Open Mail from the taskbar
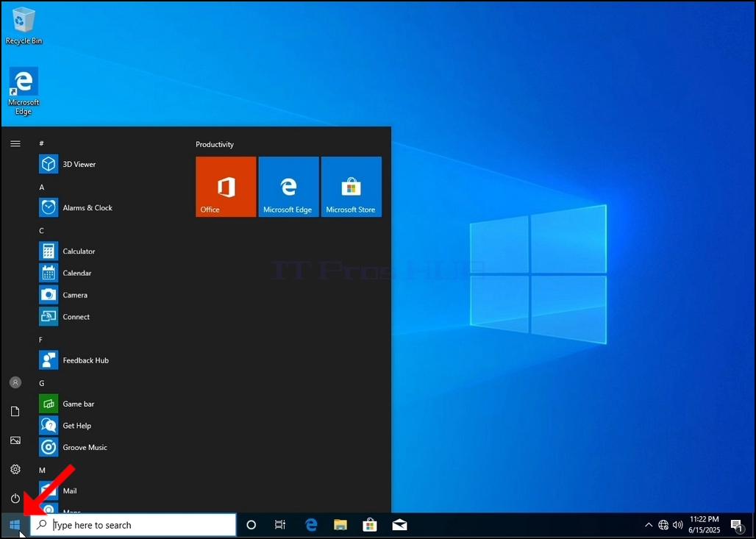 pos(400,525)
